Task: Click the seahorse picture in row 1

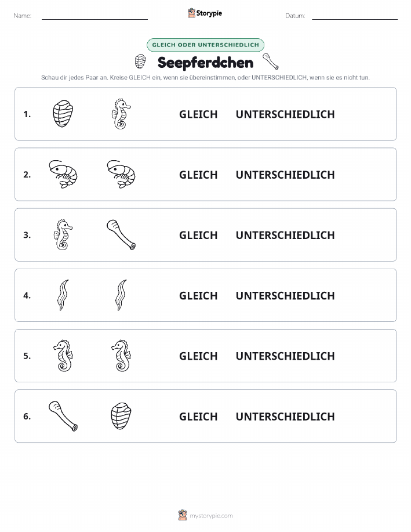Action: coord(121,114)
